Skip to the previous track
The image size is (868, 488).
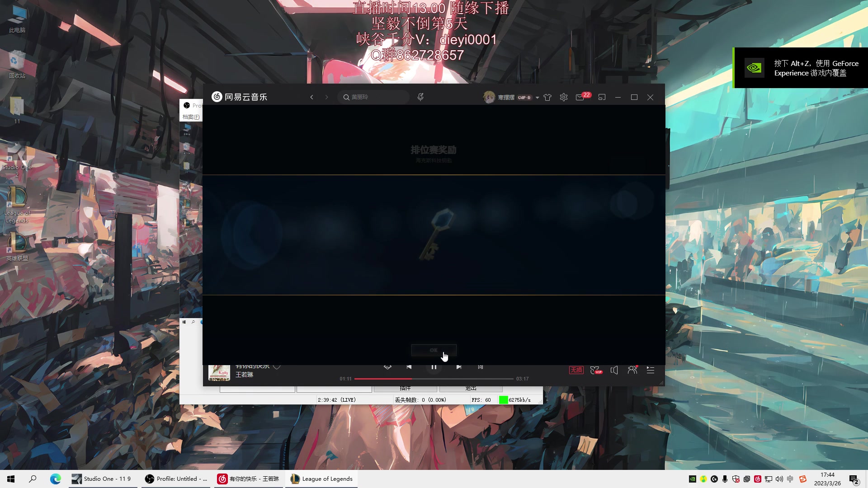tap(409, 367)
